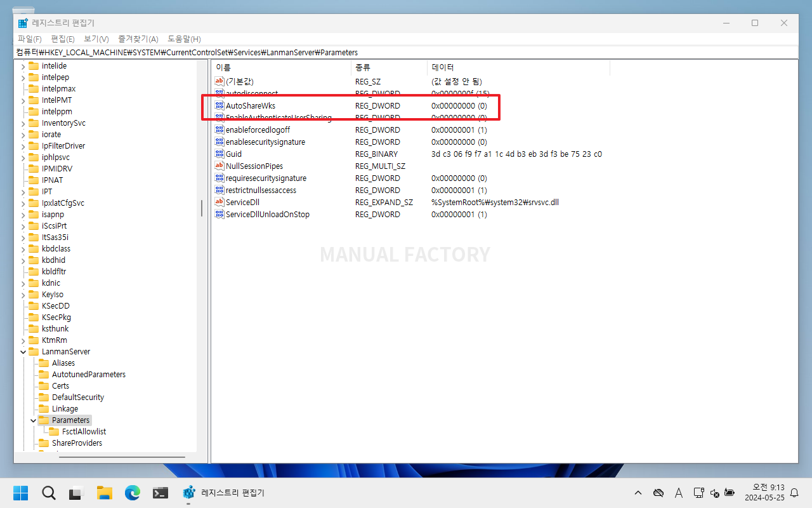
Task: Click the REG_SZ icon beside (기본값)
Action: [x=219, y=81]
